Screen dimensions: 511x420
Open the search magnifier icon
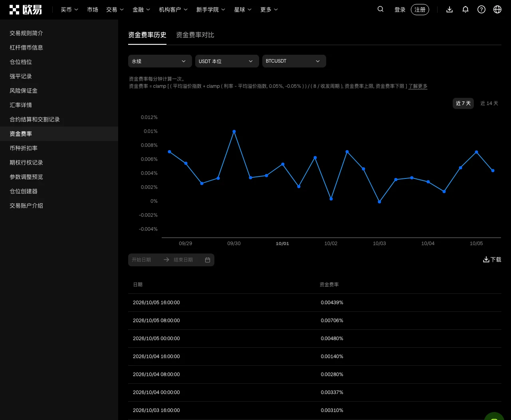[x=380, y=9]
